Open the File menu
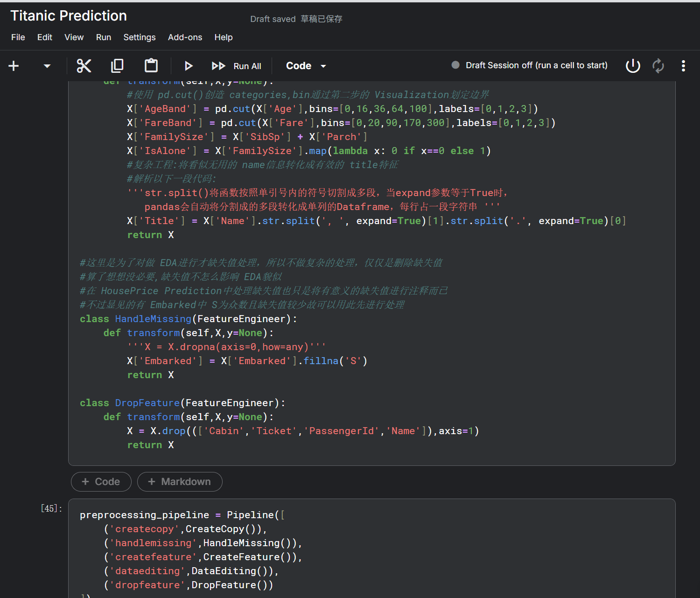This screenshot has width=700, height=598. tap(18, 37)
